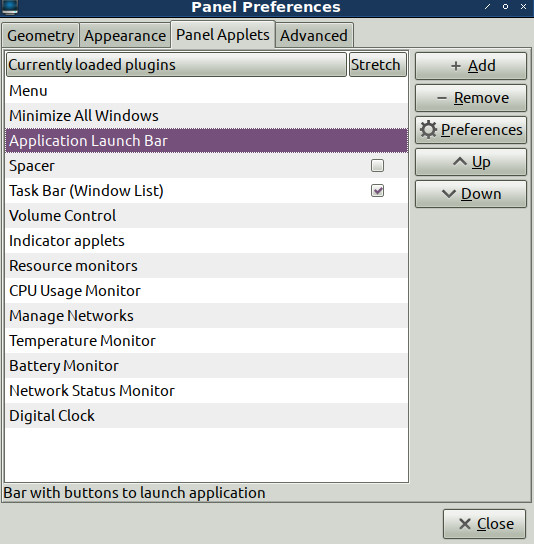Select the Digital Clock plugin

[x=206, y=416]
